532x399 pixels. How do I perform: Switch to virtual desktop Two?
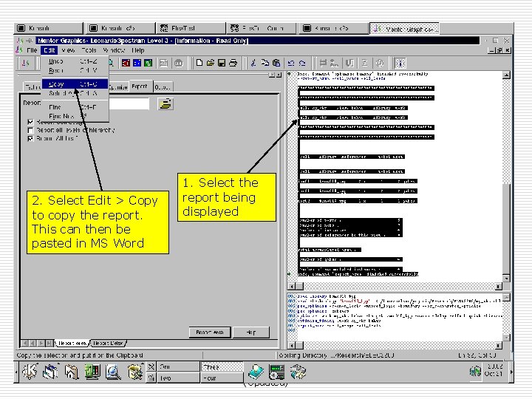(x=179, y=378)
